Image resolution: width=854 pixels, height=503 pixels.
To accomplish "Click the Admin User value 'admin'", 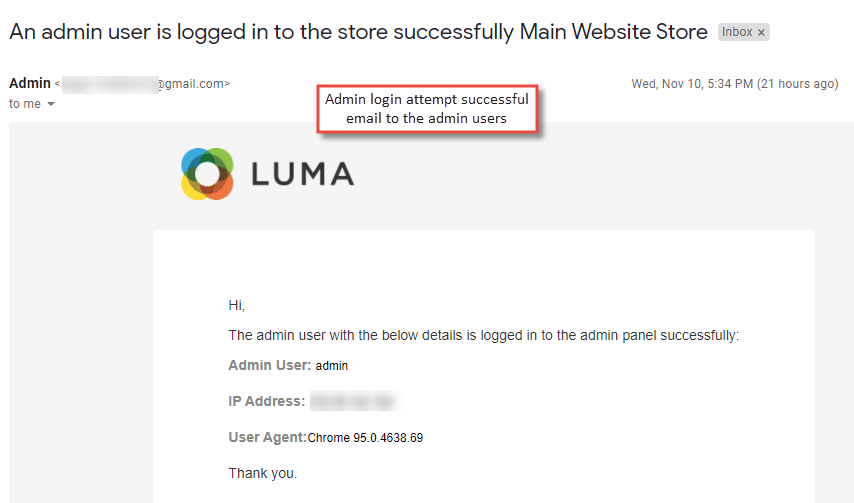I will coord(332,366).
